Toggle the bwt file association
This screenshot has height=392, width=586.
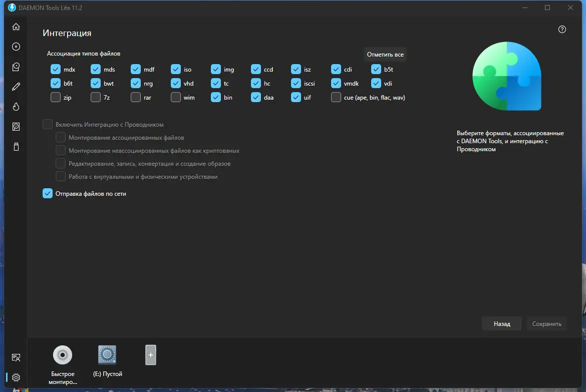[x=95, y=83]
